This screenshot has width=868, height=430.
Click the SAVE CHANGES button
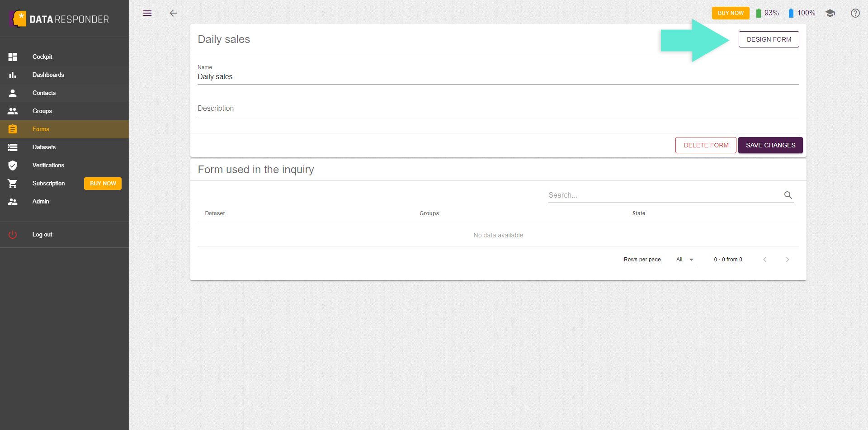(x=770, y=145)
